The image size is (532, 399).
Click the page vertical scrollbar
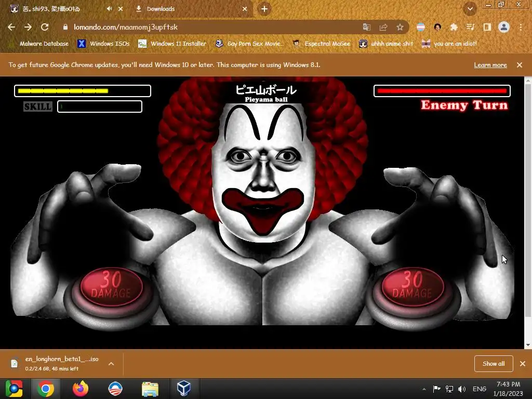(x=528, y=200)
